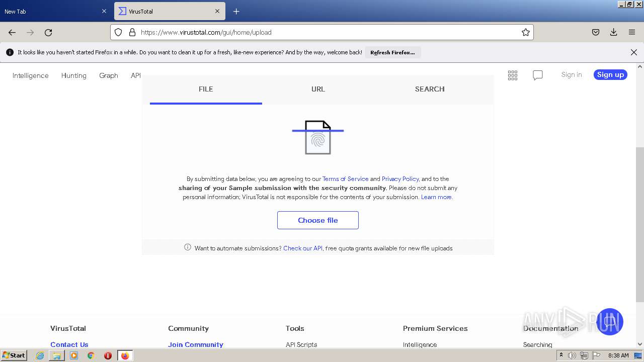The image size is (644, 362).
Task: Open the Intelligence footer link under Premium Services
Action: [x=420, y=344]
